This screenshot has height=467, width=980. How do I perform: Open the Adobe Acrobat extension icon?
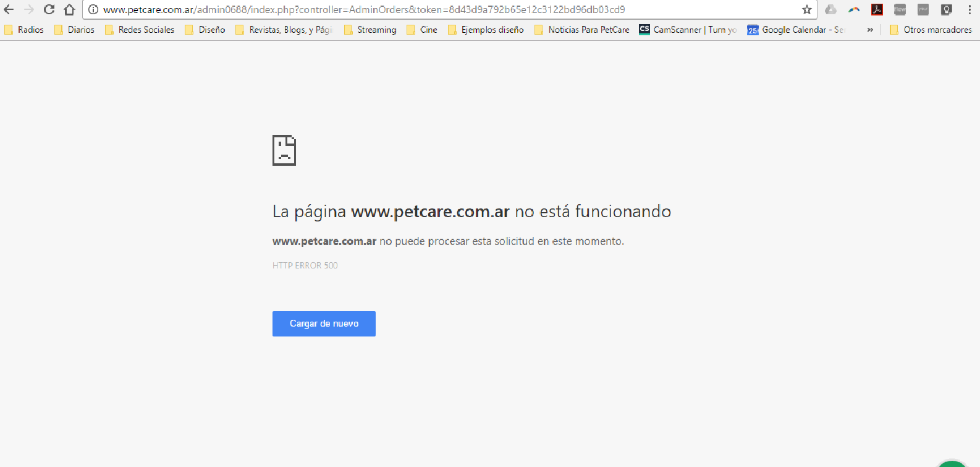[877, 9]
